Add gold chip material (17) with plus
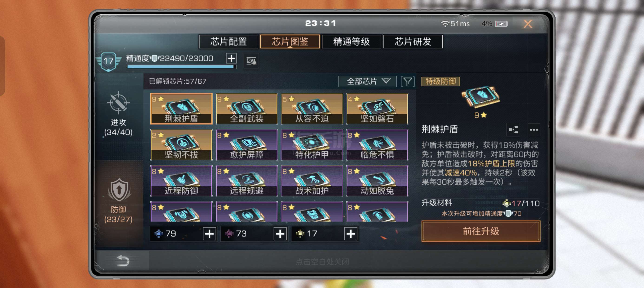The width and height of the screenshot is (644, 288). click(351, 234)
